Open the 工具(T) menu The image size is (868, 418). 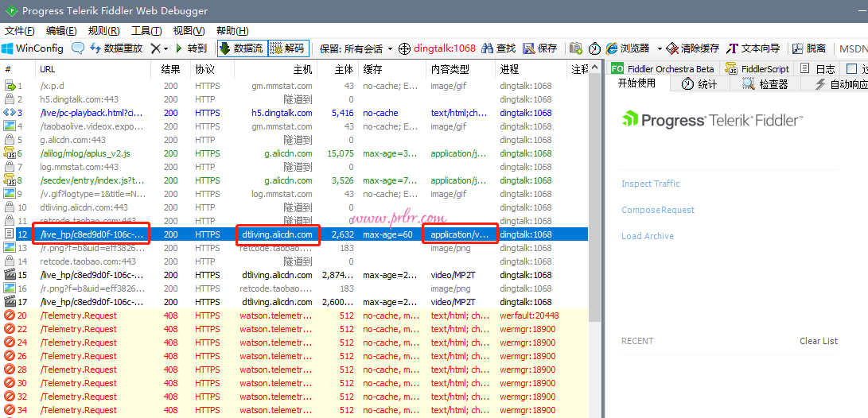[146, 31]
